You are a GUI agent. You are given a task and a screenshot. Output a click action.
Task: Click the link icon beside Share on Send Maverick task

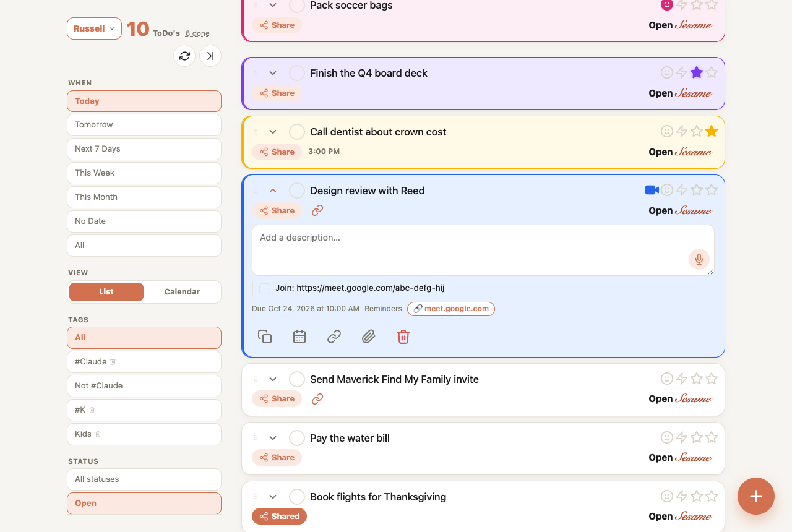[317, 399]
